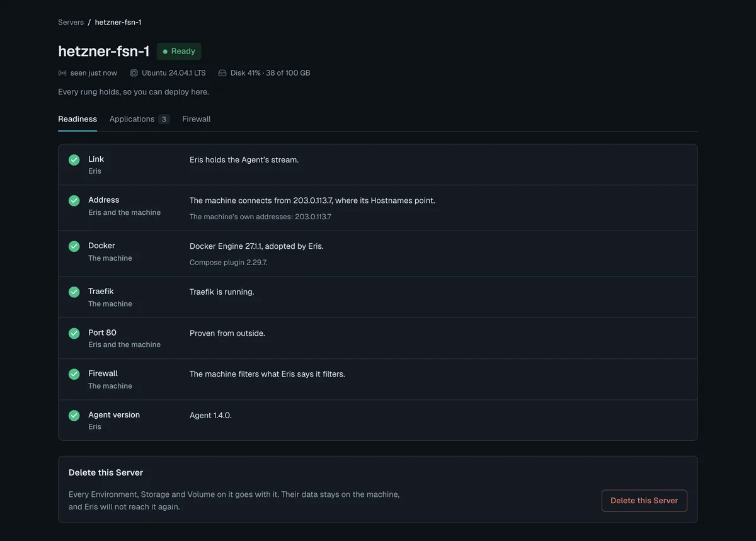Click the disk icon beside Disk 41%

click(222, 73)
